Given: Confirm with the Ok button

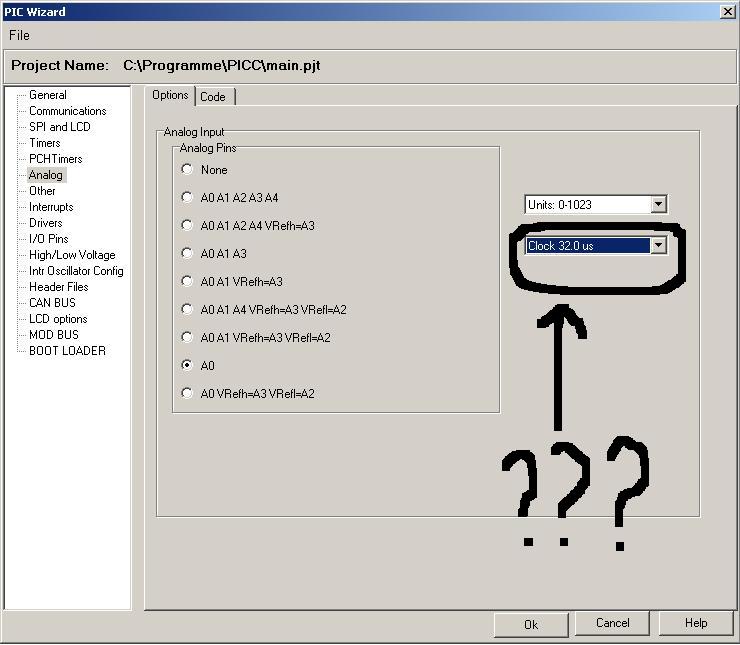Looking at the screenshot, I should coord(531,624).
